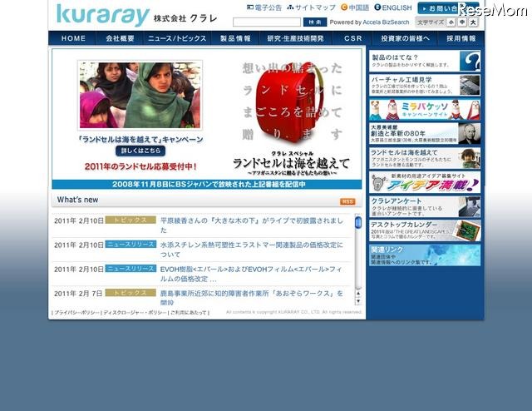
Task: Switch to 中国語 Chinese site
Action: click(355, 7)
